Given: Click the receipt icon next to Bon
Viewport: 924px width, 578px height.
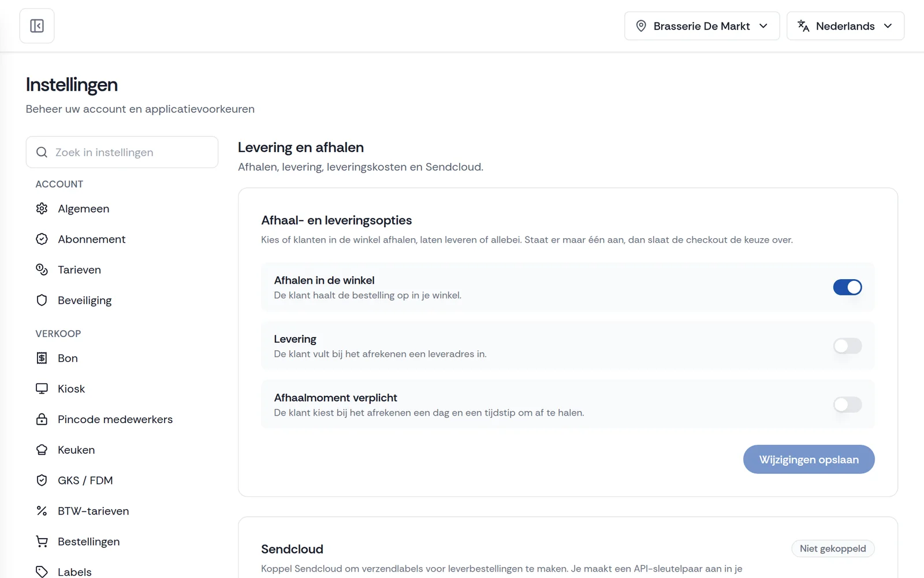Looking at the screenshot, I should [42, 358].
